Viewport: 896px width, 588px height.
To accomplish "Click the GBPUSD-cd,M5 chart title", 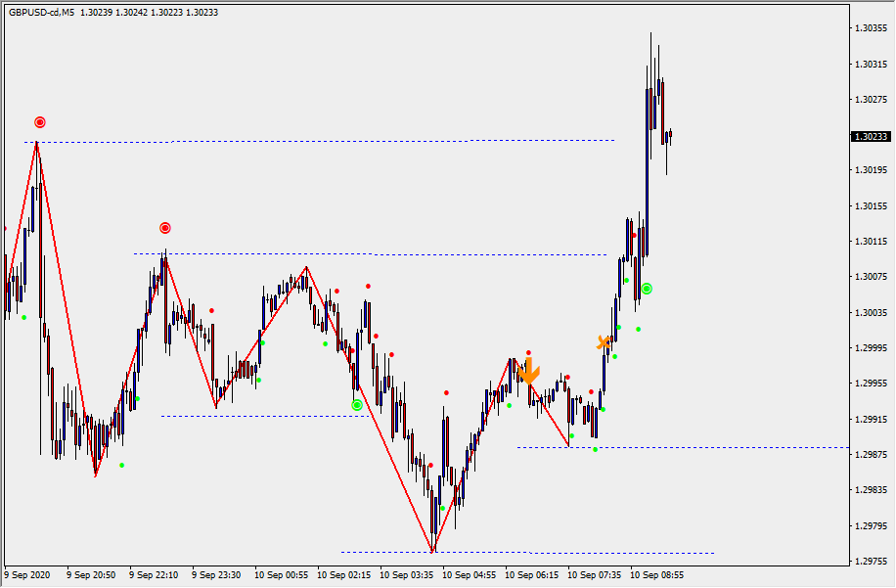I will pos(41,13).
